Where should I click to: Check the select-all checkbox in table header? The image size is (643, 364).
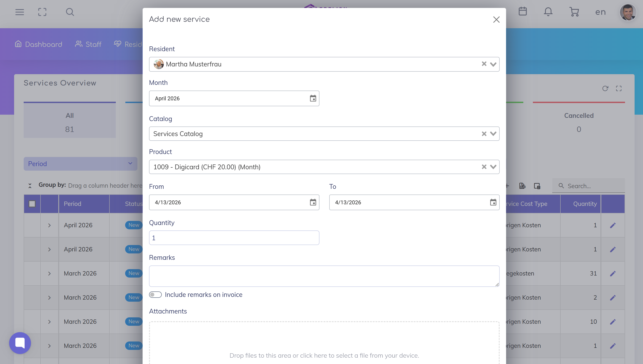click(x=32, y=204)
